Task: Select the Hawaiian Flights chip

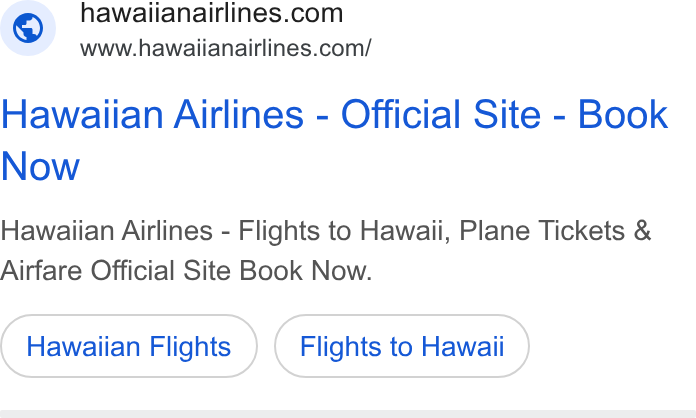Action: (129, 346)
